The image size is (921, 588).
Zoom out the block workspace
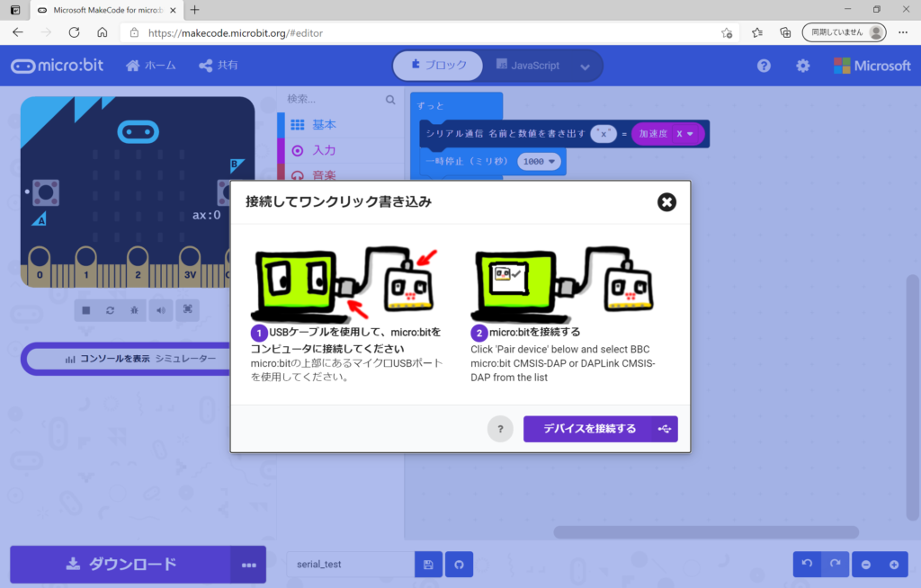point(866,565)
